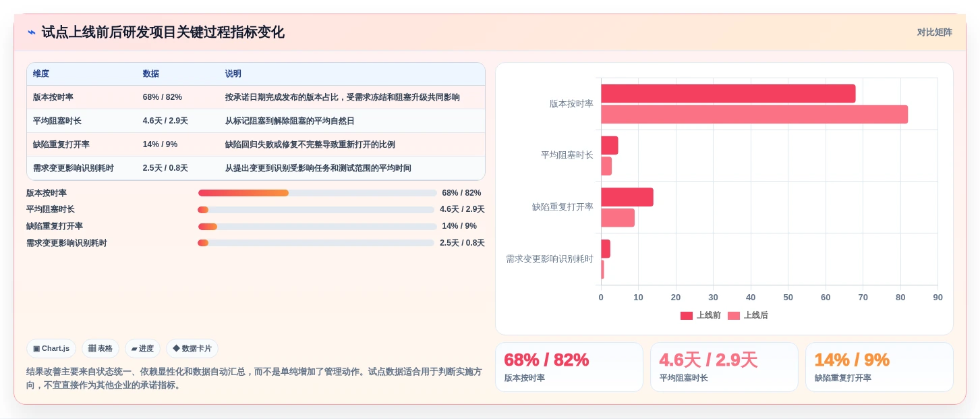Select the 平均阻塞时长 table row cell
Image resolution: width=980 pixels, height=419 pixels.
[82, 121]
